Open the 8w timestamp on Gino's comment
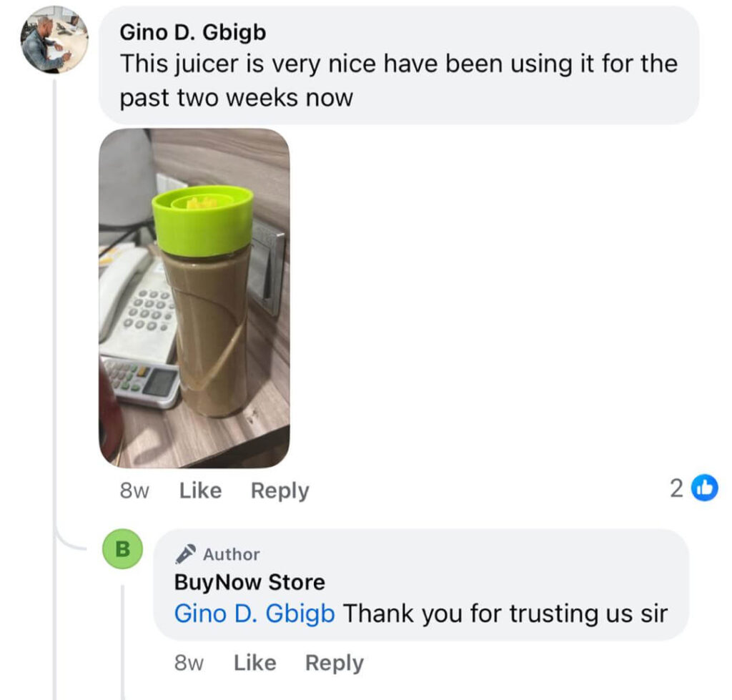This screenshot has width=732, height=700. 134,491
